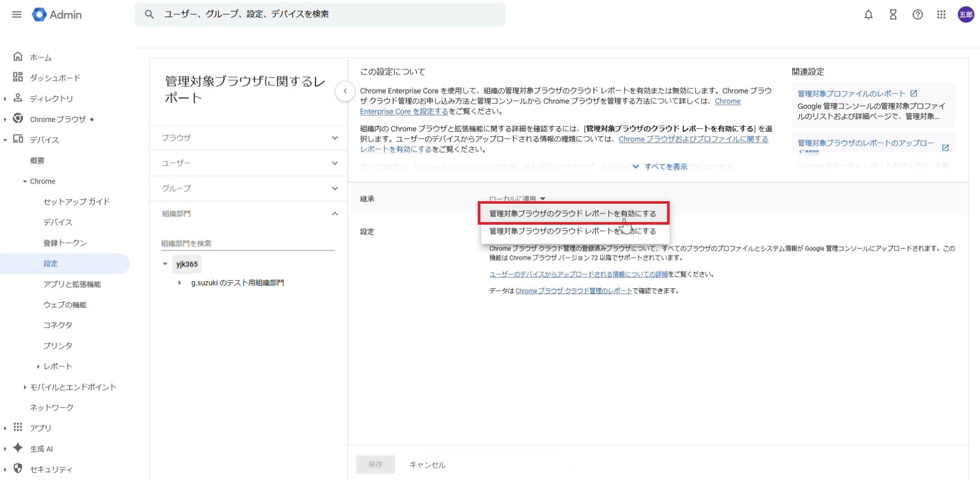Open the Google apps grid
Screen dimensions: 980x481
pos(941,15)
